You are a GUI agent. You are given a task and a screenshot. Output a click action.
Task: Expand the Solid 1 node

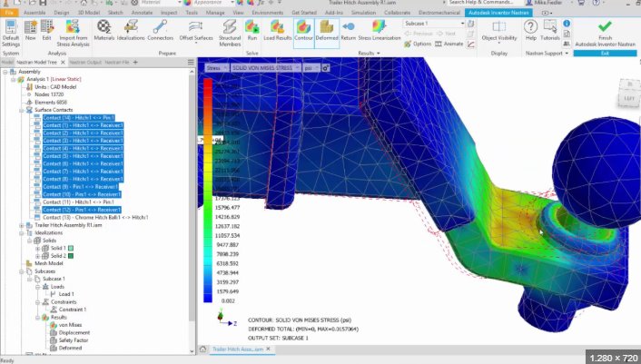pos(37,249)
